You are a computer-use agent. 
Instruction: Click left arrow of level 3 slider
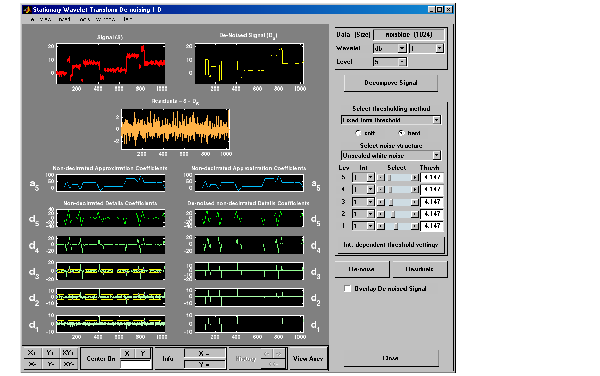[380, 202]
